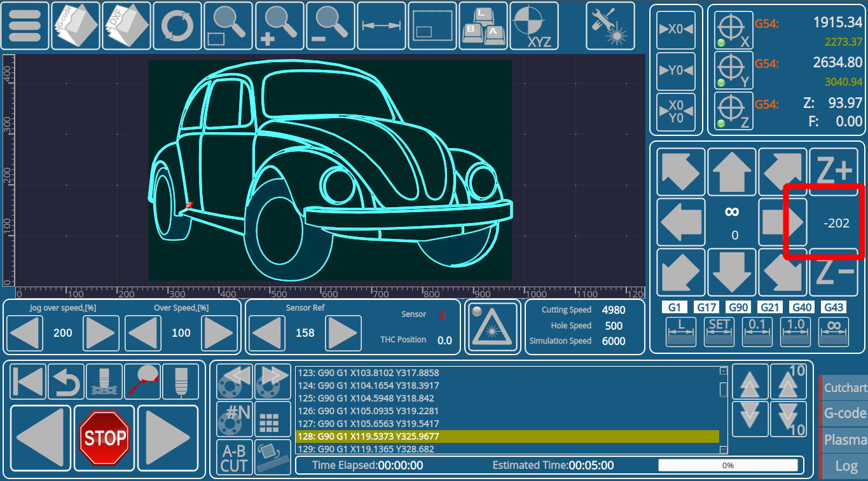The image size is (868, 481).
Task: Select the 0.1 jog step mode
Action: (x=757, y=331)
